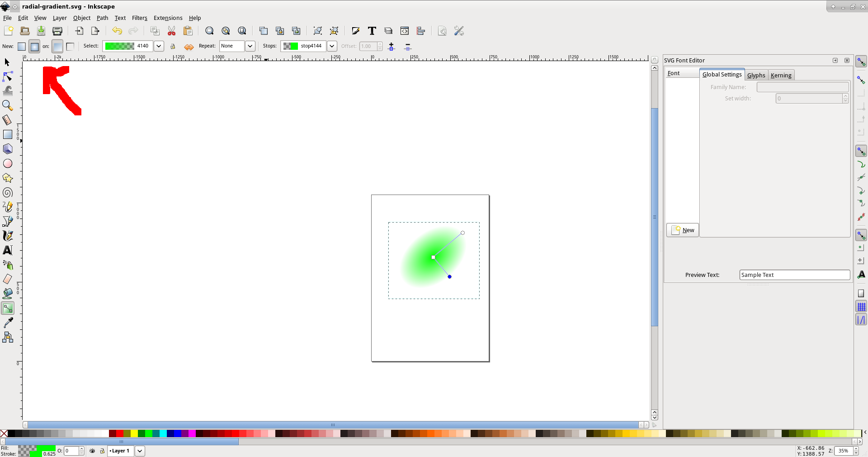Image resolution: width=868 pixels, height=457 pixels.
Task: Toggle gradient link lock icon
Action: [x=173, y=46]
